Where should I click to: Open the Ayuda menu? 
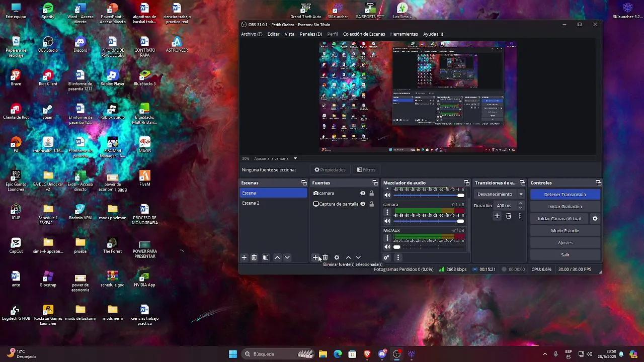(433, 34)
